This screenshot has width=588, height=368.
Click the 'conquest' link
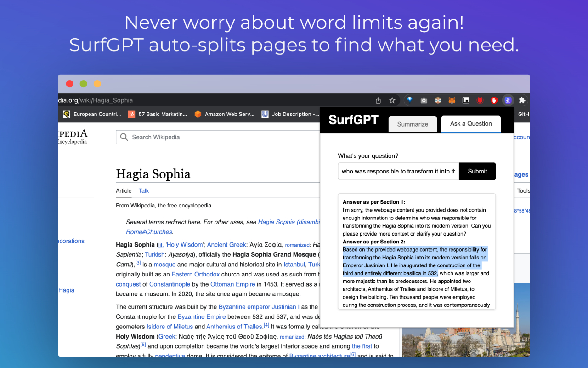click(128, 284)
